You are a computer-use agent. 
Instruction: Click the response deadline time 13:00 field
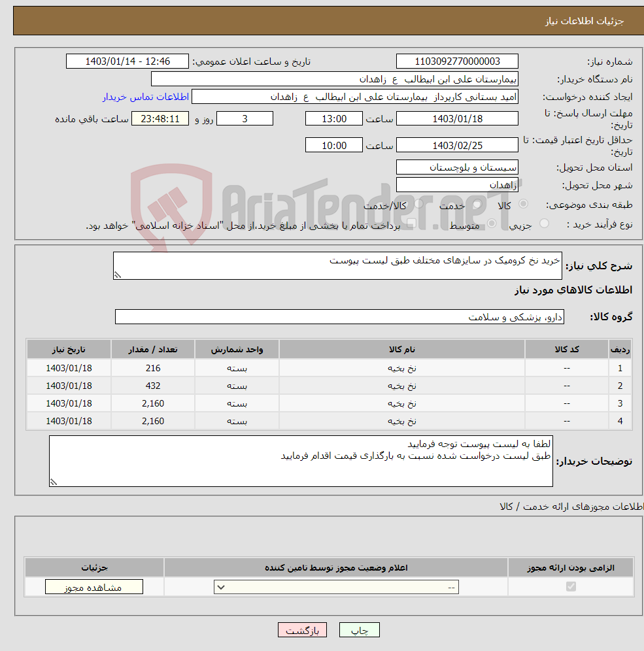point(334,118)
